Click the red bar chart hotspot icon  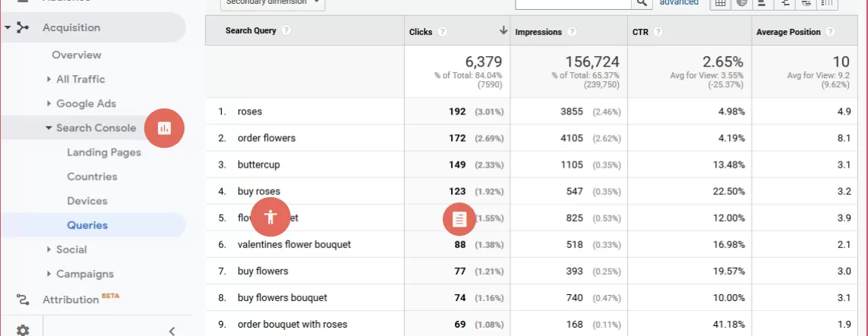tap(164, 128)
